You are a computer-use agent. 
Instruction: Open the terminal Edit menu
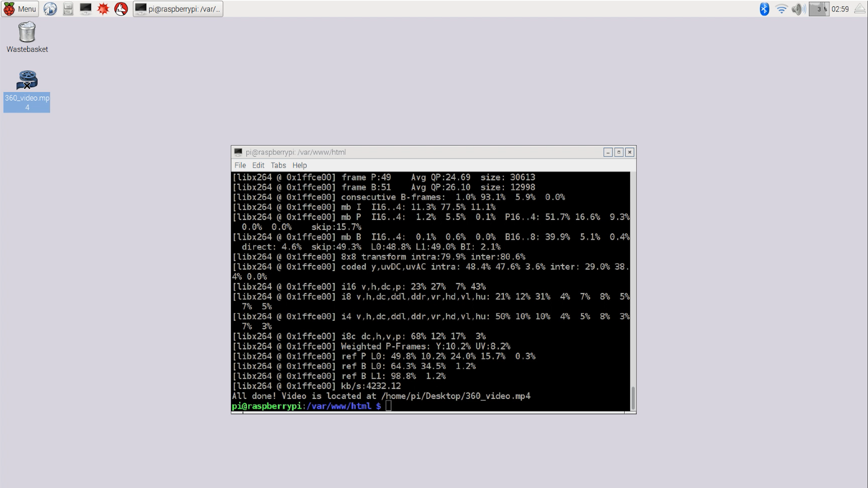click(x=258, y=165)
